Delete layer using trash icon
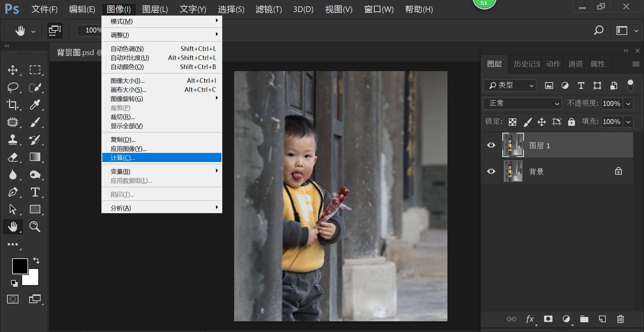Viewport: 644px width, 332px height. pyautogui.click(x=620, y=319)
